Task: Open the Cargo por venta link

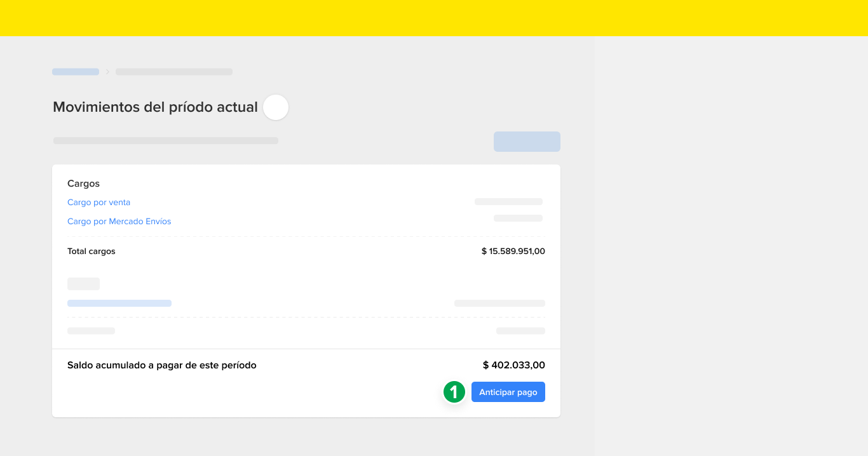Action: coord(98,203)
